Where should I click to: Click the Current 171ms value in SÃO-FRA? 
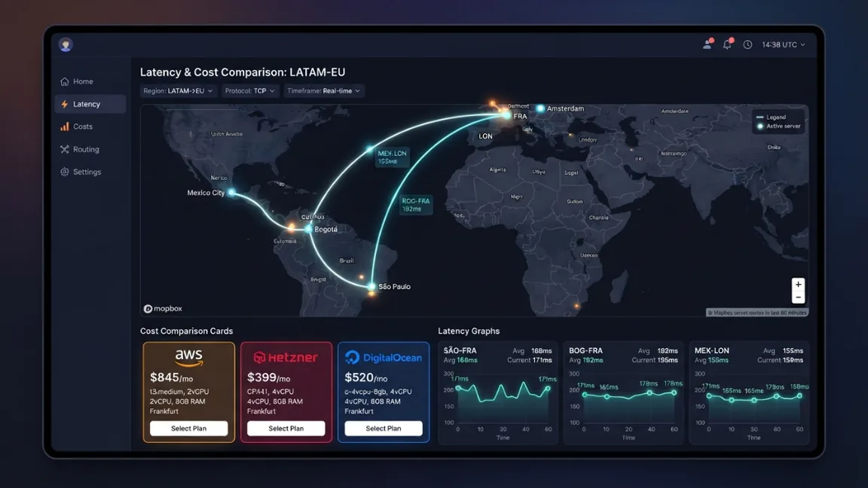click(x=530, y=360)
